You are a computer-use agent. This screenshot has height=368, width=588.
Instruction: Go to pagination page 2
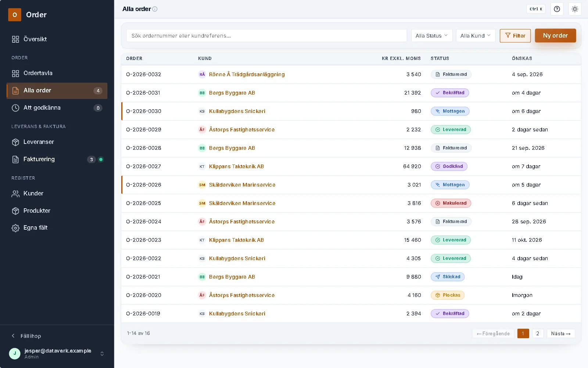pyautogui.click(x=538, y=333)
